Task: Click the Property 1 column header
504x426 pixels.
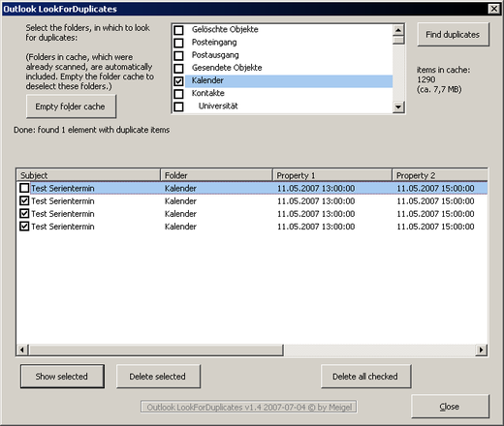Action: point(332,175)
